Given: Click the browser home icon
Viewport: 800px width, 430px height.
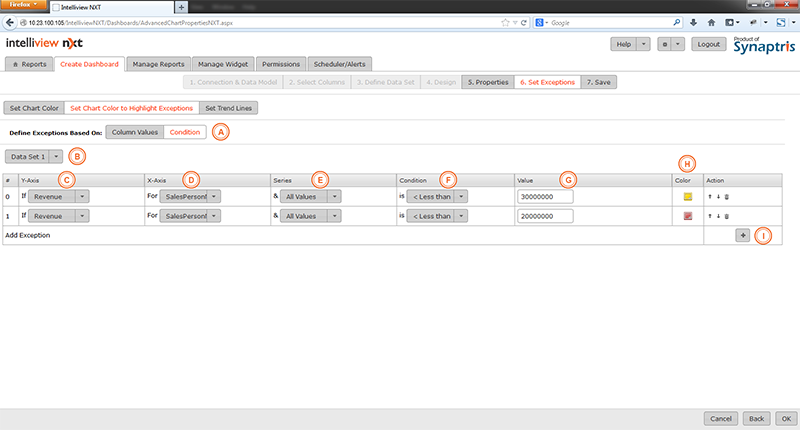Looking at the screenshot, I should tap(713, 21).
